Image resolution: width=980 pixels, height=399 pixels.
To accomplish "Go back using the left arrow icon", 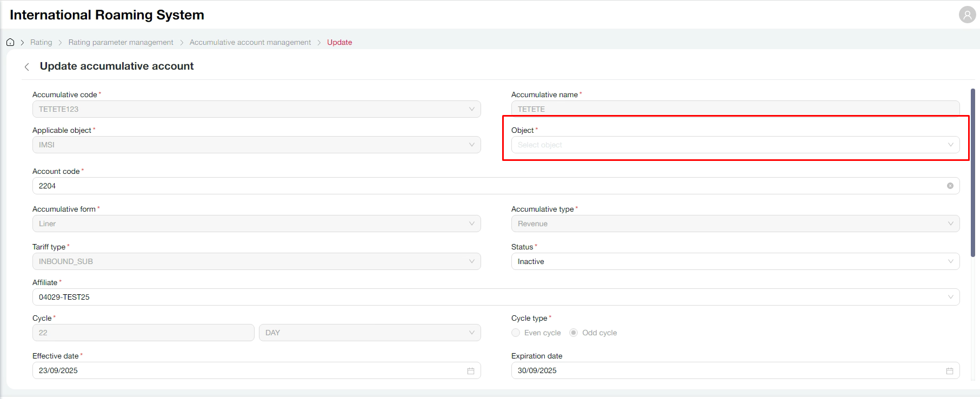I will coord(26,66).
